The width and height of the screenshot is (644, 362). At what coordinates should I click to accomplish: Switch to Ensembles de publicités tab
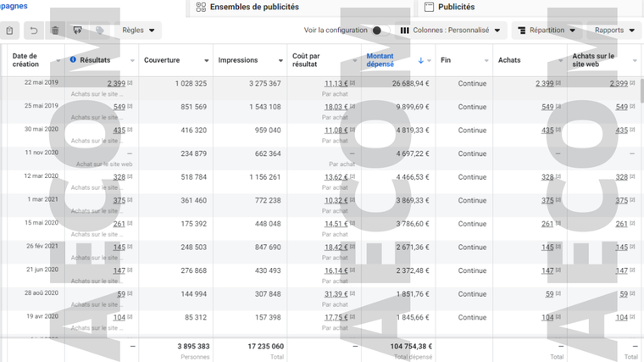pyautogui.click(x=253, y=7)
